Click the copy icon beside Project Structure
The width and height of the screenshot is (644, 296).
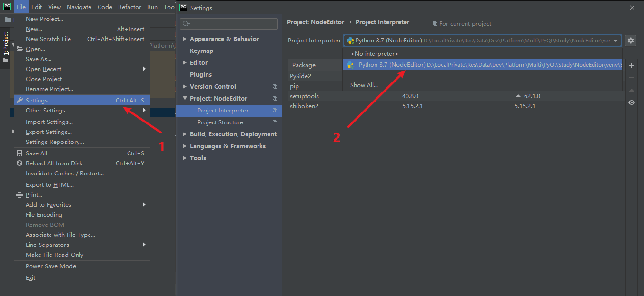tap(275, 122)
